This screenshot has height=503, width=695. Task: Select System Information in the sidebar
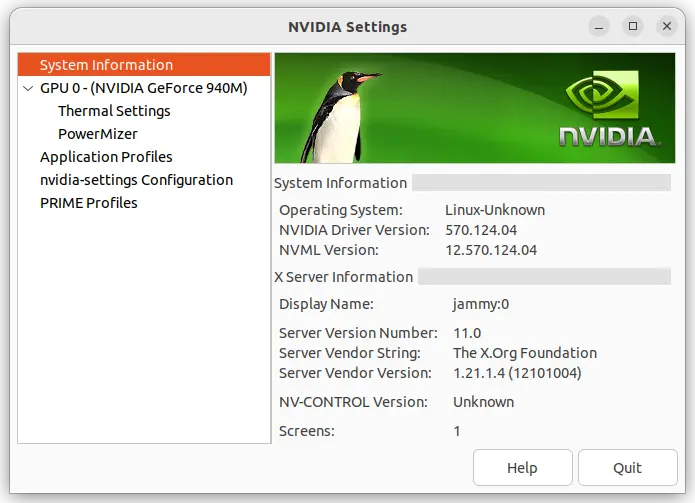144,65
